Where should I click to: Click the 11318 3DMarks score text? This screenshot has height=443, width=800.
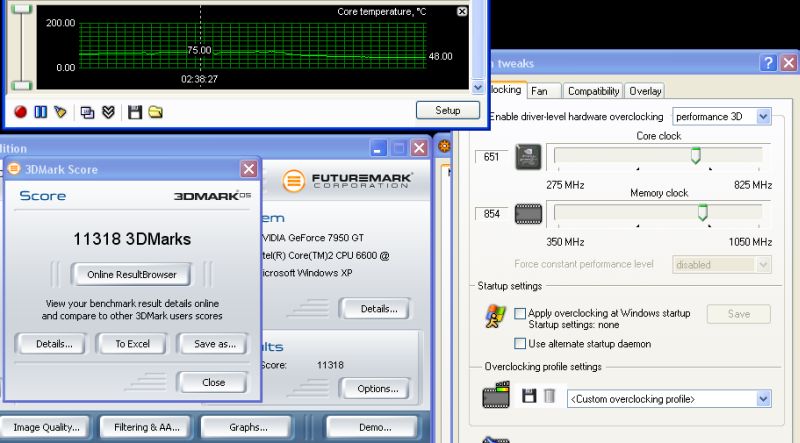pyautogui.click(x=132, y=239)
